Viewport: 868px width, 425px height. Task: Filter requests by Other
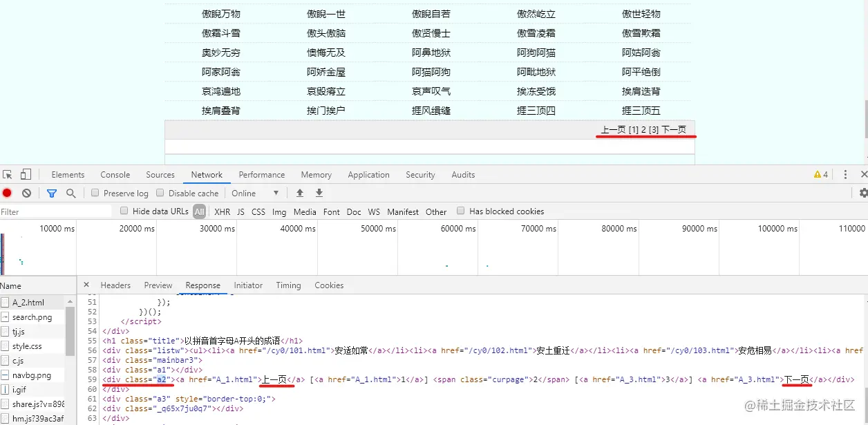pyautogui.click(x=436, y=212)
